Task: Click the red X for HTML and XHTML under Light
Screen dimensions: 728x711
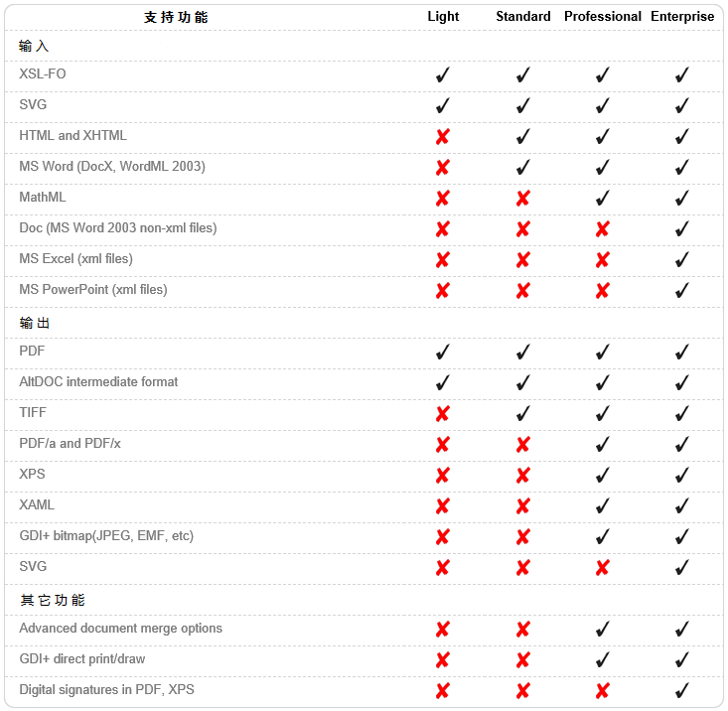Action: pyautogui.click(x=443, y=136)
